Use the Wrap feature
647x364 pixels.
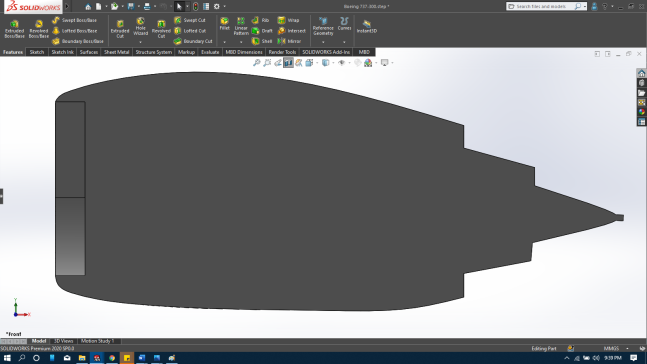(x=288, y=20)
